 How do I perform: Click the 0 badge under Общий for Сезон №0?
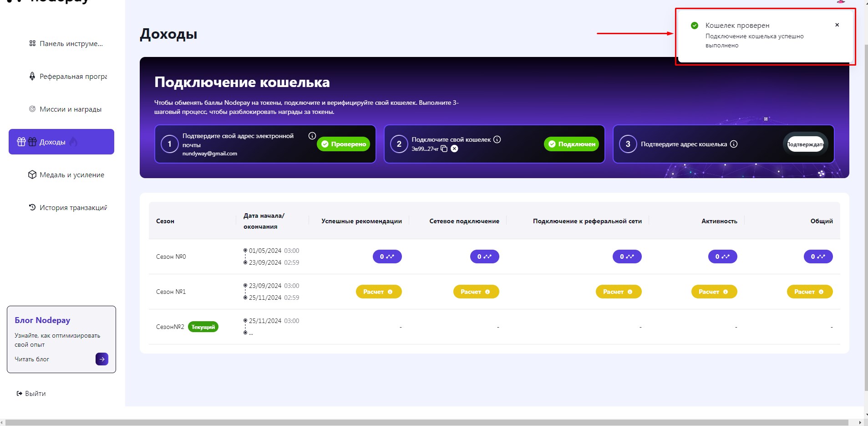(x=818, y=257)
